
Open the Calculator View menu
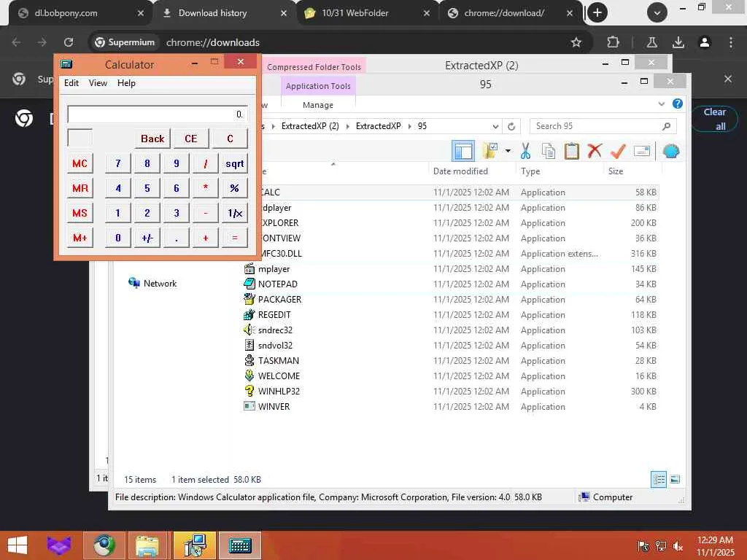(x=98, y=83)
